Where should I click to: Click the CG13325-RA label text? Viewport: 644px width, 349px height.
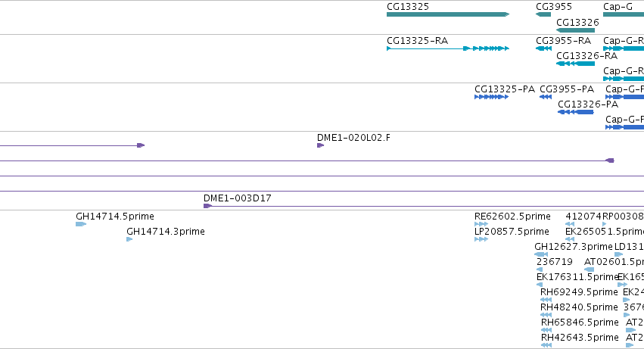[x=417, y=41]
